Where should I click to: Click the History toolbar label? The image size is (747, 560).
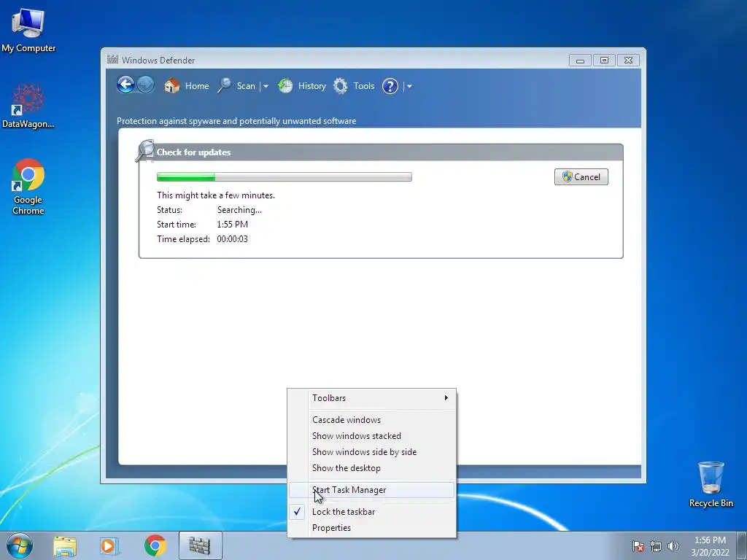coord(312,86)
